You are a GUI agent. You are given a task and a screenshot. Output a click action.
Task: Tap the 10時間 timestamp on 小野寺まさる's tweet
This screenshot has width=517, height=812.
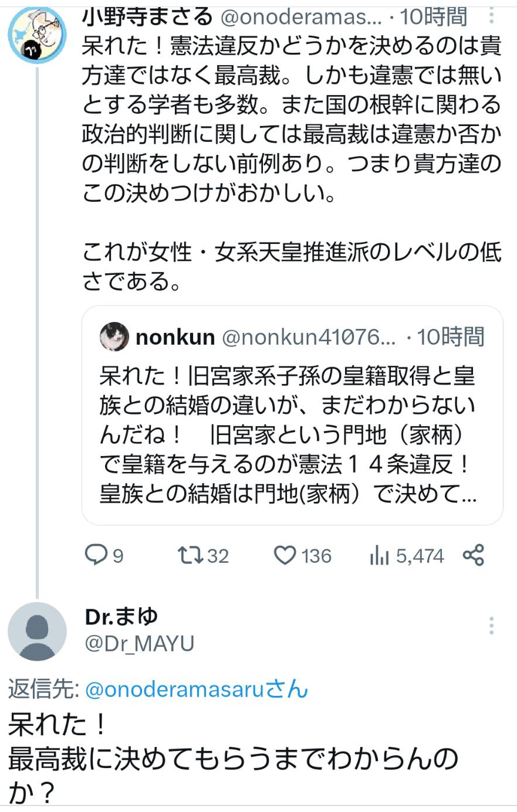click(433, 16)
